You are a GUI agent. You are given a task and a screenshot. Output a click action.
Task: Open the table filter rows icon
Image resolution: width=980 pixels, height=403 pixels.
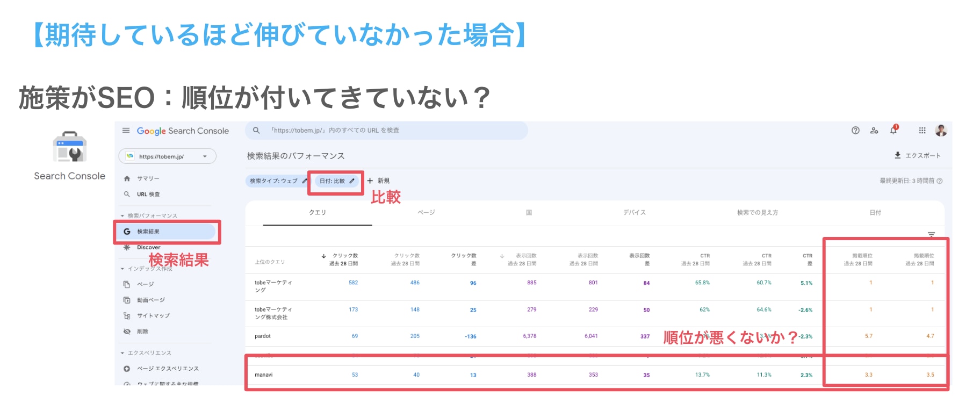point(931,235)
